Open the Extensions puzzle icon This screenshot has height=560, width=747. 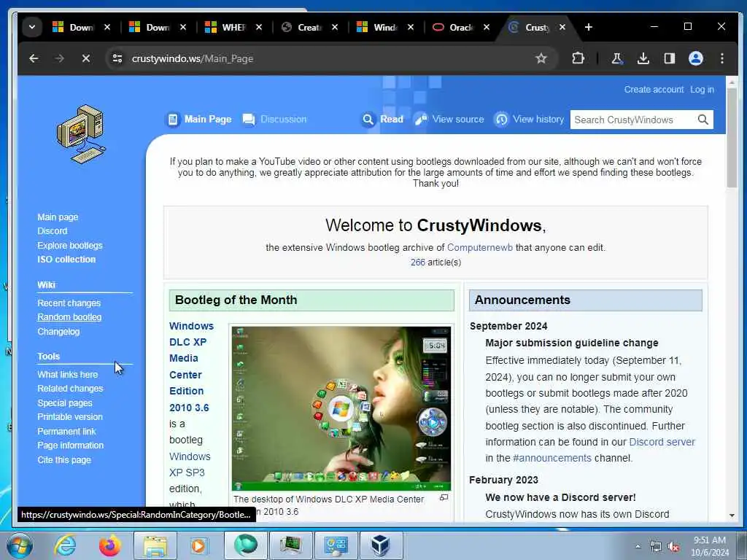point(578,58)
